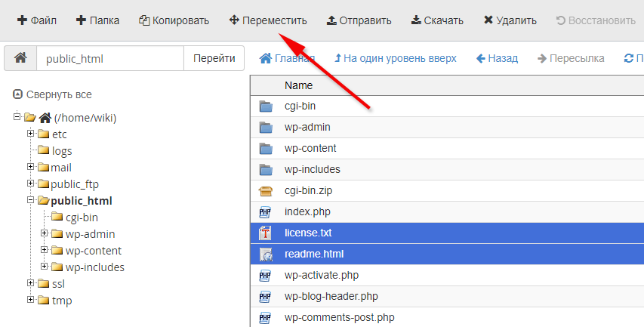Image resolution: width=644 pixels, height=327 pixels.
Task: Click the index.php file icon
Action: point(265,212)
